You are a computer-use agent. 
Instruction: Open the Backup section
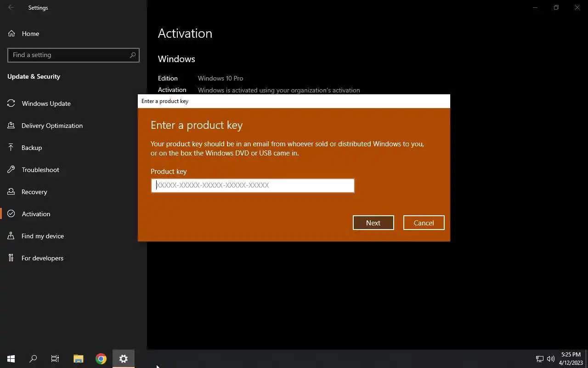click(73, 148)
